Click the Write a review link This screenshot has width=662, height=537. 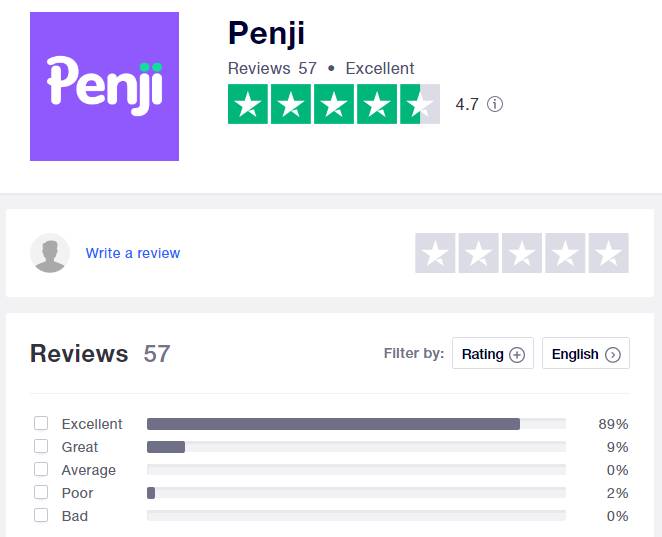click(133, 253)
